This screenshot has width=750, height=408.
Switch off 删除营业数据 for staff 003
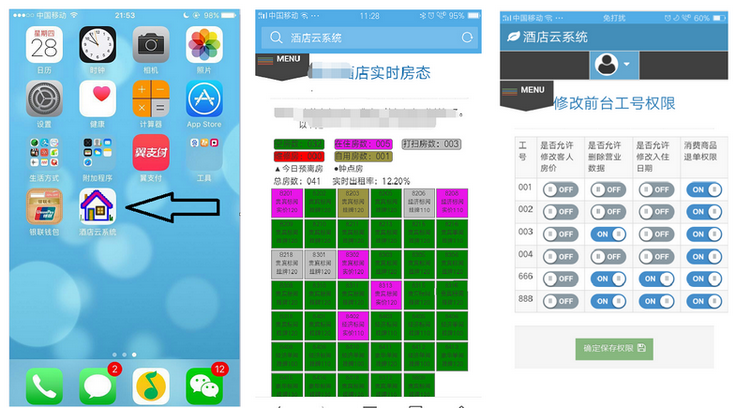(x=608, y=234)
